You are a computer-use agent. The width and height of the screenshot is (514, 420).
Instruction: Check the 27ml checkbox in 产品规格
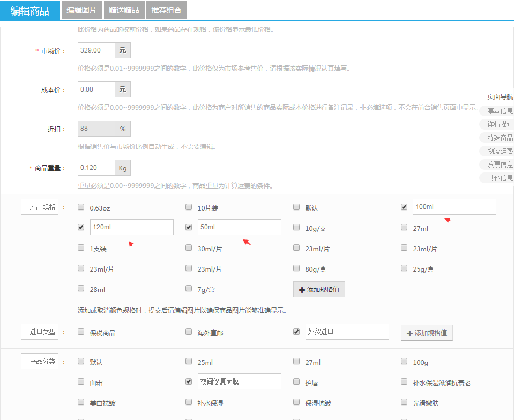[x=404, y=227]
